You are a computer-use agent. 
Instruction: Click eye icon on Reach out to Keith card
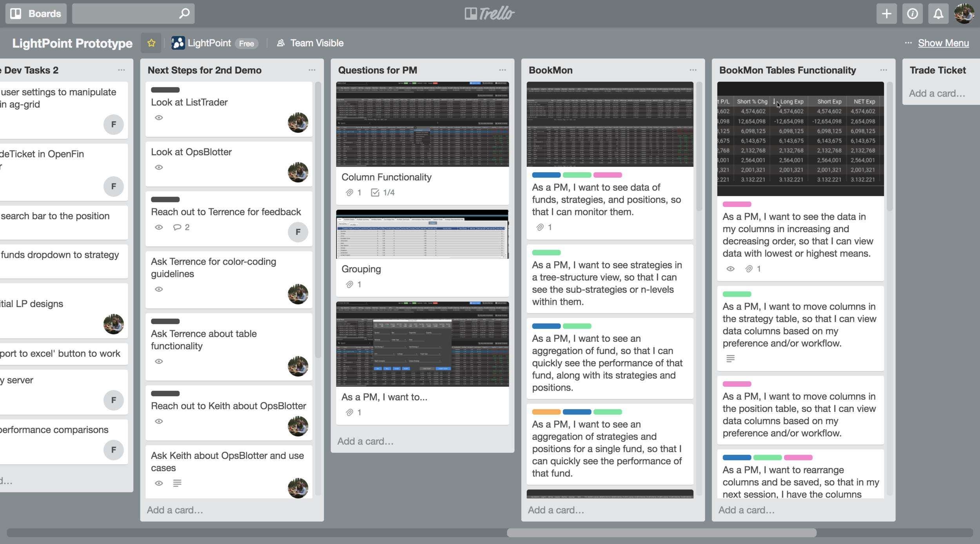(x=159, y=422)
